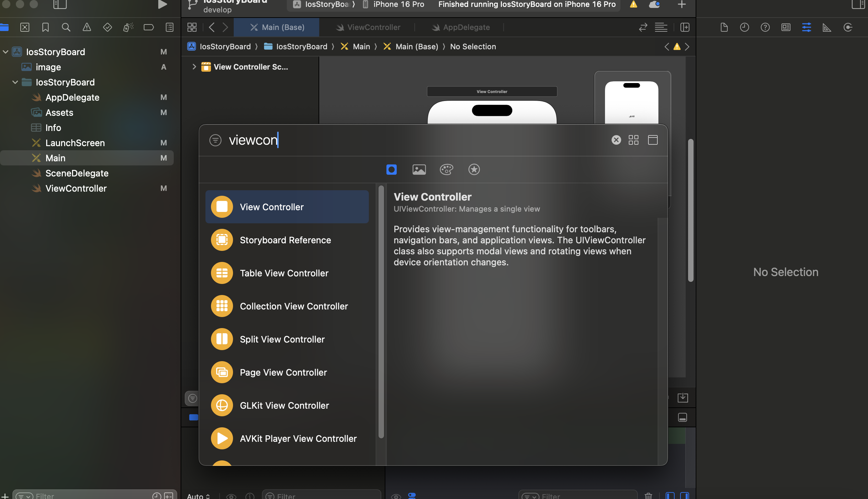Select Page View Controller library item
Image resolution: width=868 pixels, height=499 pixels.
(x=287, y=372)
